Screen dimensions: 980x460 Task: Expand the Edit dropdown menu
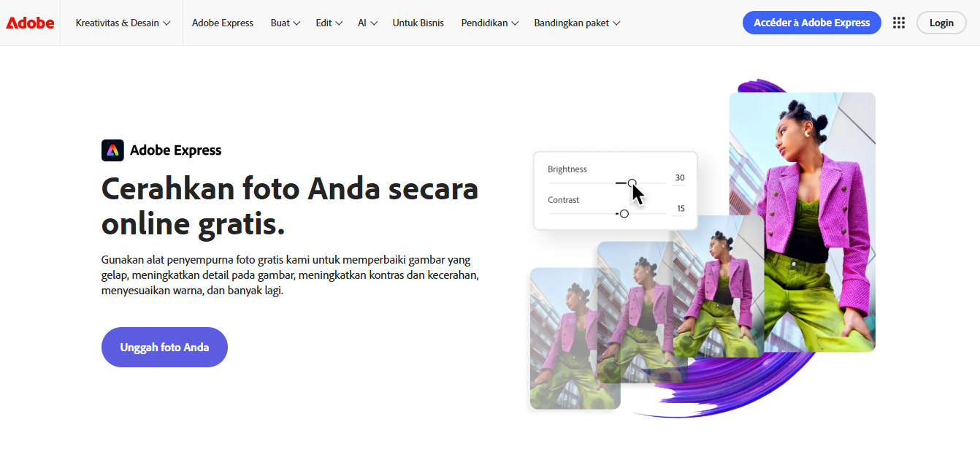tap(329, 23)
